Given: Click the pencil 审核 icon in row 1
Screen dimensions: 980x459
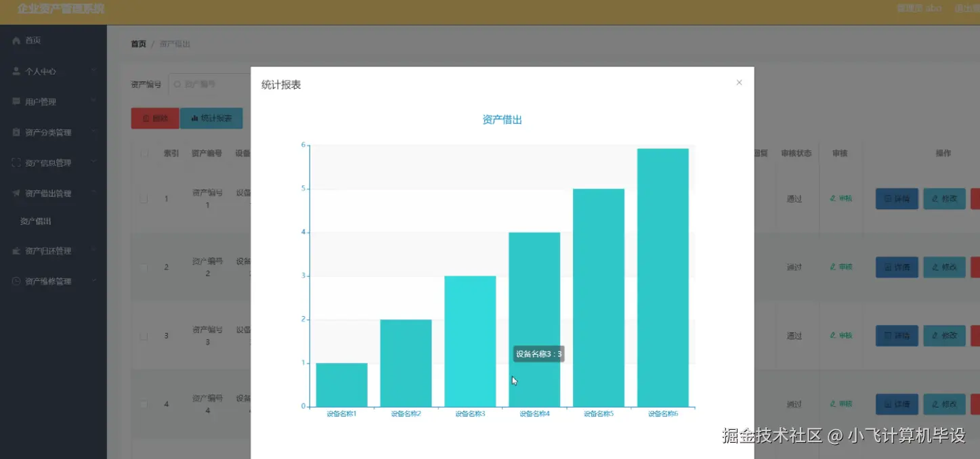Looking at the screenshot, I should pyautogui.click(x=834, y=198).
